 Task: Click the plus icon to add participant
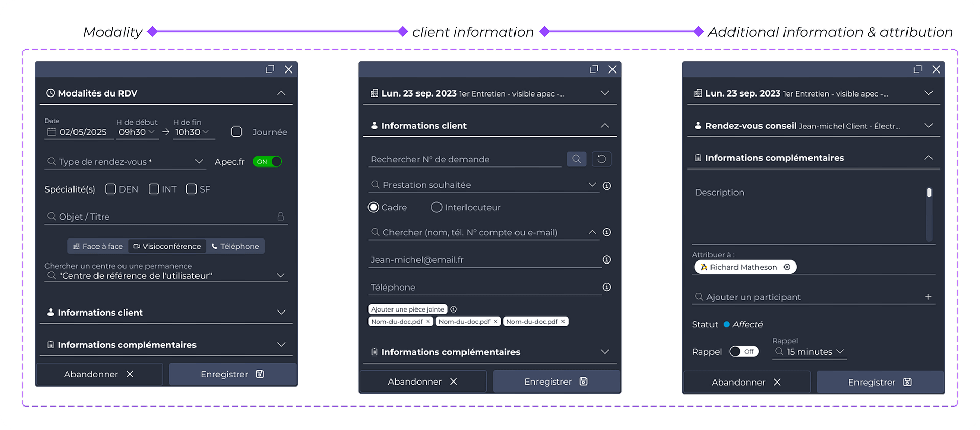pyautogui.click(x=928, y=297)
